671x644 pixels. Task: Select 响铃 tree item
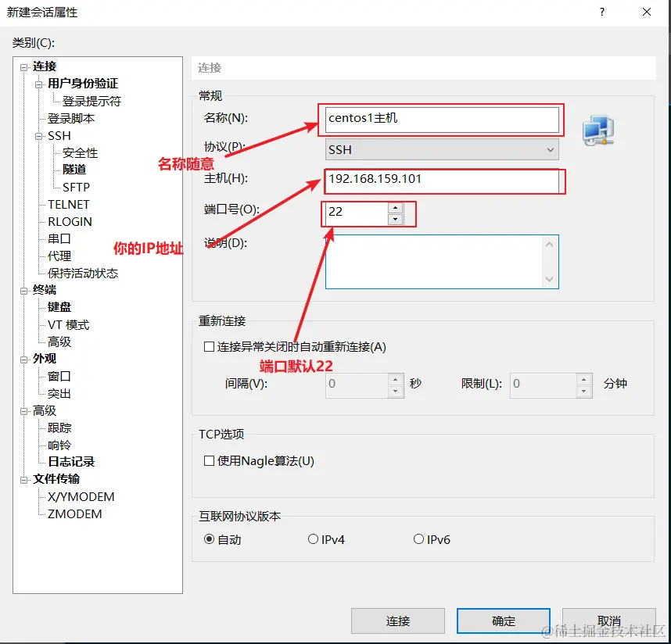59,445
